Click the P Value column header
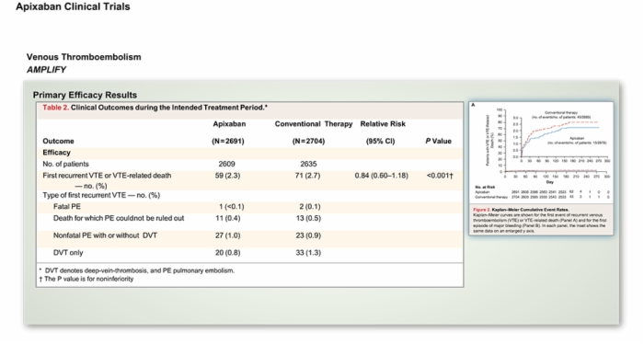The height and width of the screenshot is (344, 644). coord(438,142)
